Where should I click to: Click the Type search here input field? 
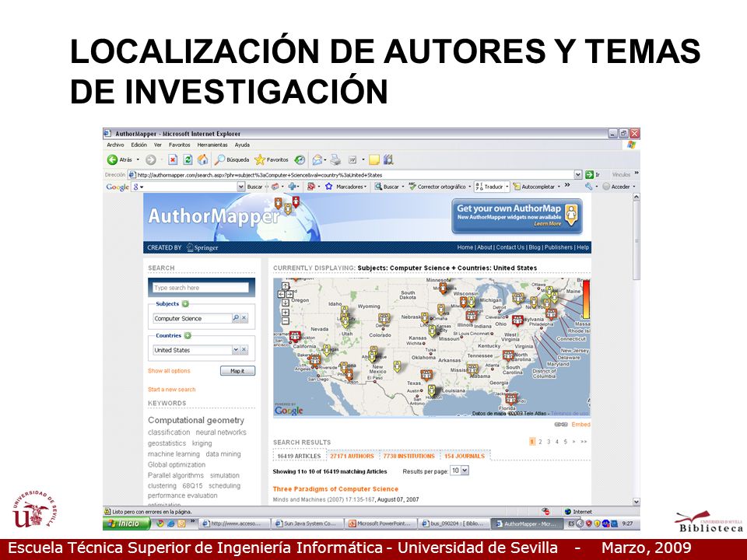point(201,288)
